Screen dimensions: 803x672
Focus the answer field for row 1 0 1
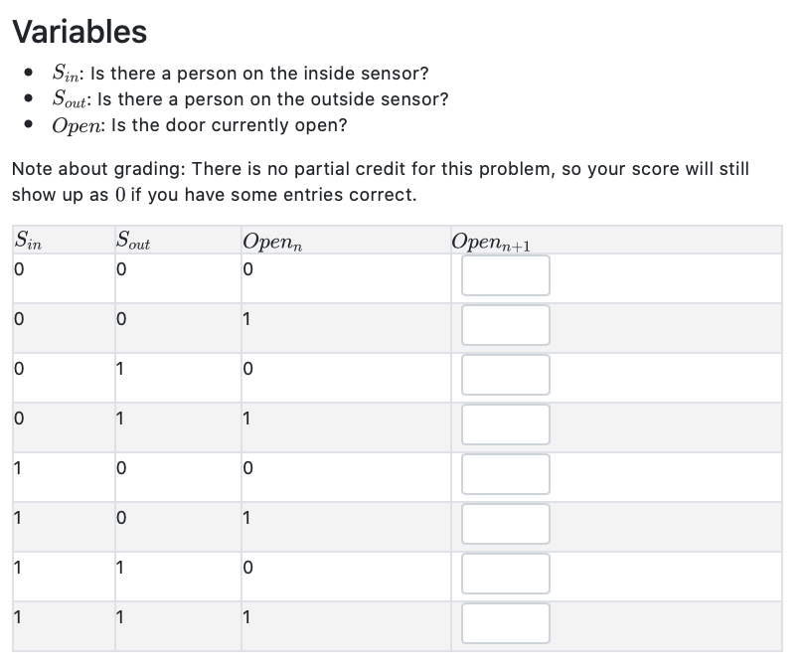pos(506,524)
